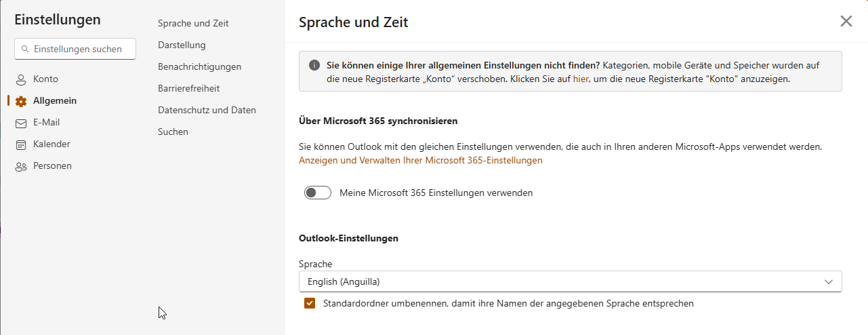Image resolution: width=868 pixels, height=335 pixels.
Task: Click the search magnifier icon
Action: (26, 49)
